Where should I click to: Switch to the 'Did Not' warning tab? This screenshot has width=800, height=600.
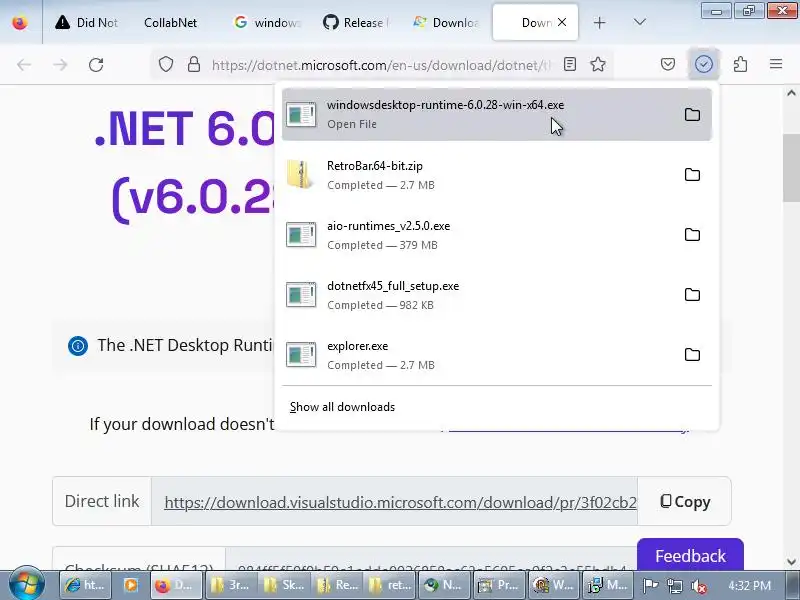(x=87, y=23)
